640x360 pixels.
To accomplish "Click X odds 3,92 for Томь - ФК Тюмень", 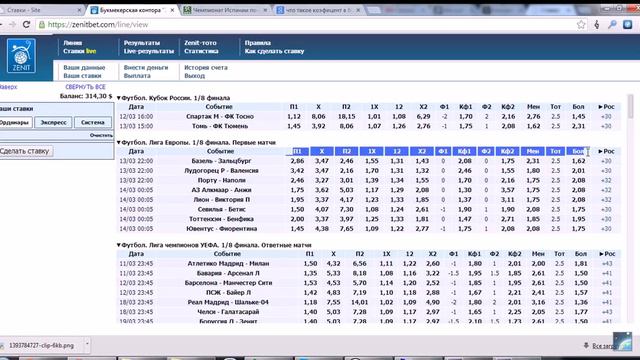I will (x=318, y=127).
